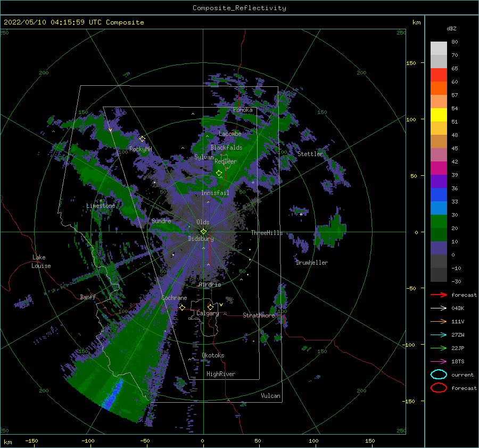The height and width of the screenshot is (448, 479).
Task: Click the light gray 70-80 dBZ swatch
Action: (x=439, y=48)
